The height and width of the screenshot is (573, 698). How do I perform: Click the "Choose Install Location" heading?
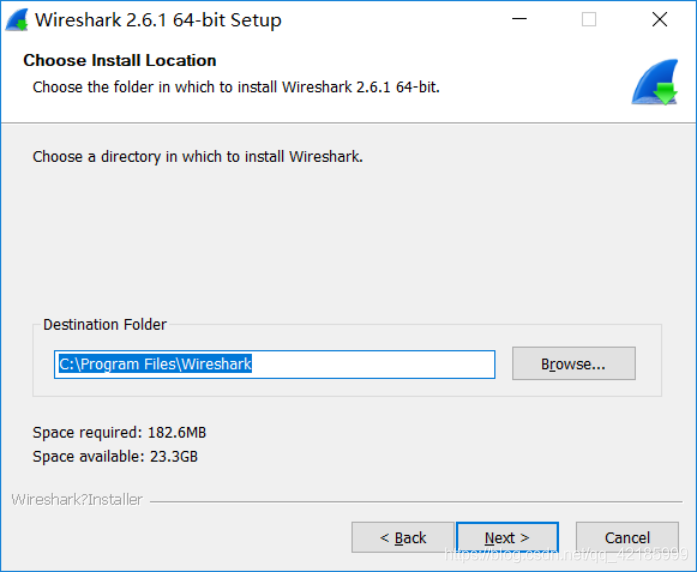[120, 60]
